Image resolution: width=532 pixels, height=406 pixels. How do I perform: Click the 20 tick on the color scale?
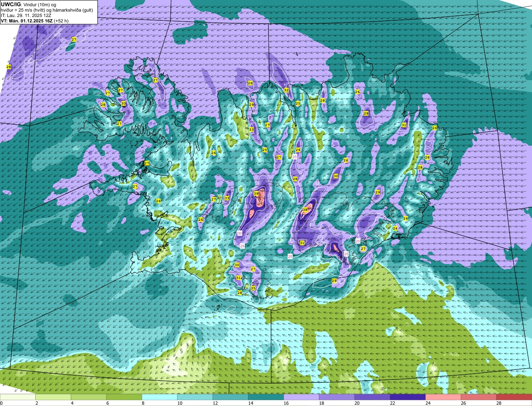click(357, 403)
